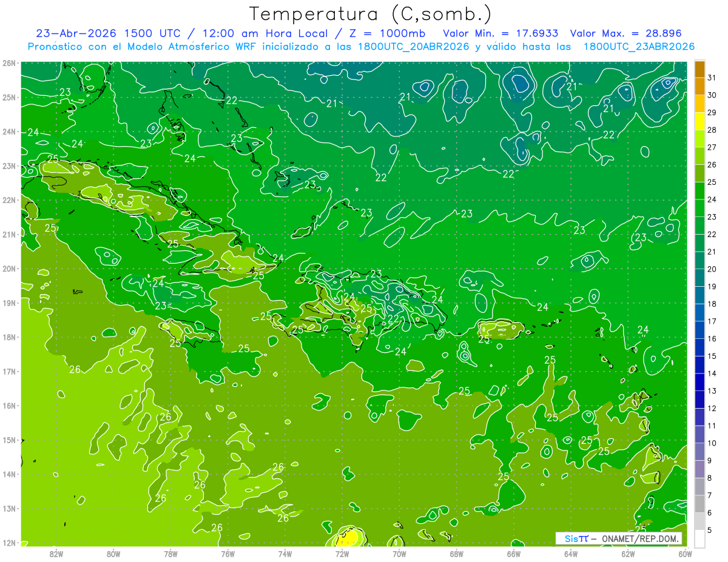
Task: Click the Temperatura (C,somb.) title
Action: [371, 14]
